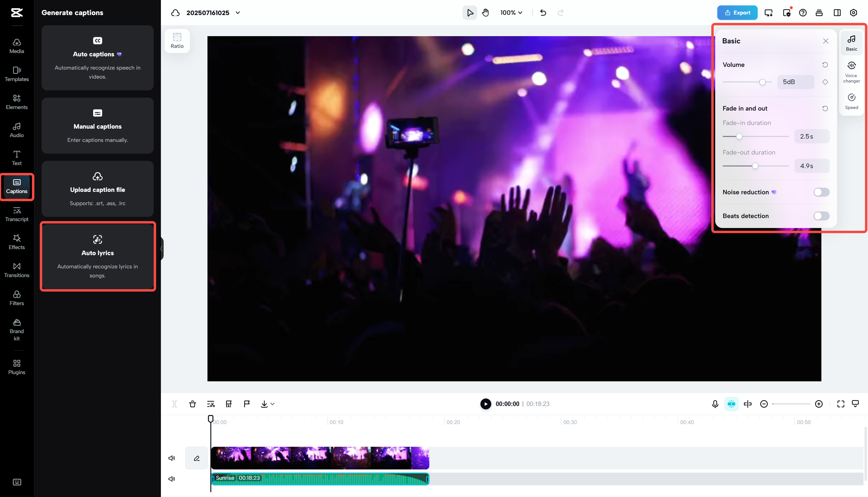Mute the Sunrise audio track
The width and height of the screenshot is (868, 497).
[172, 479]
